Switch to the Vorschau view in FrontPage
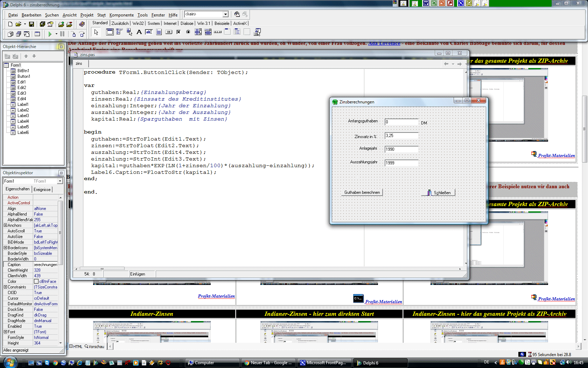 click(94, 347)
